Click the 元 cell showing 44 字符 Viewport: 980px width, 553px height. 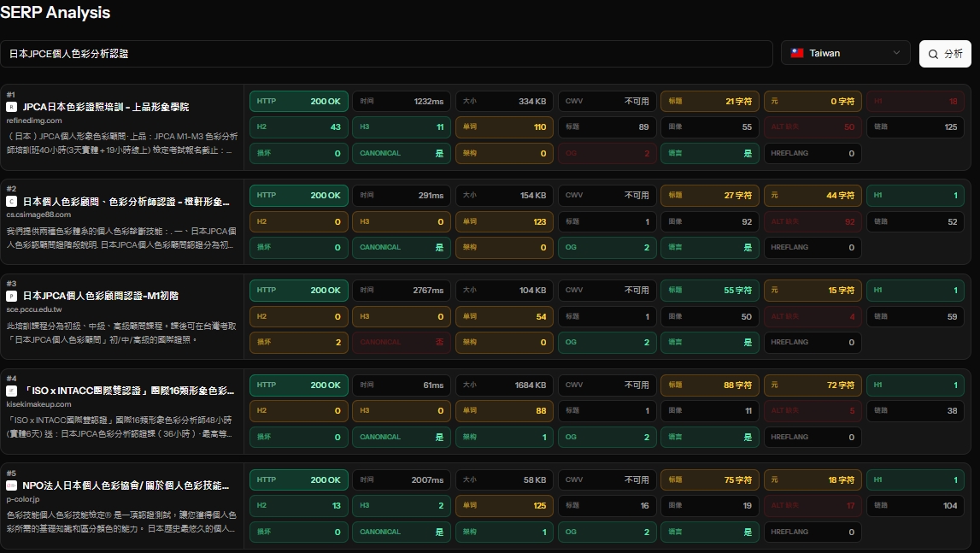click(813, 196)
